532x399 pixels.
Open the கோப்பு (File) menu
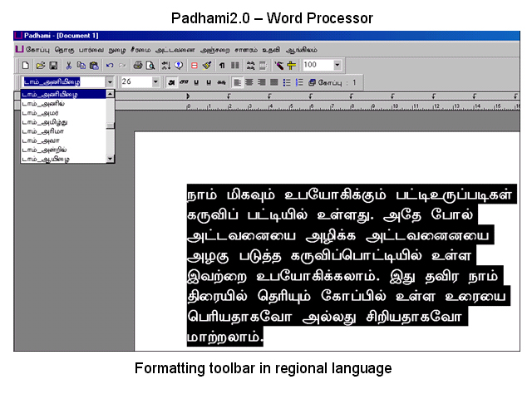(37, 50)
